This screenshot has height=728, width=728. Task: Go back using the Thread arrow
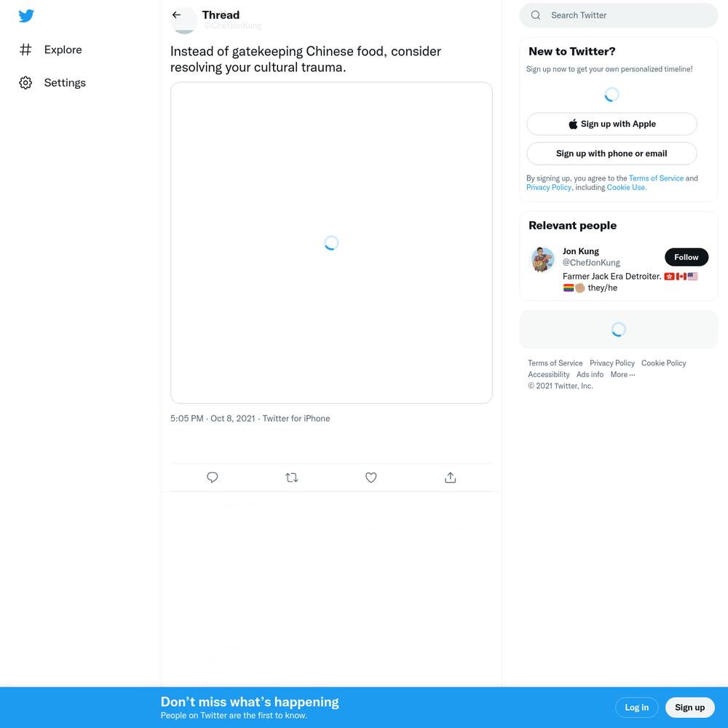(176, 15)
